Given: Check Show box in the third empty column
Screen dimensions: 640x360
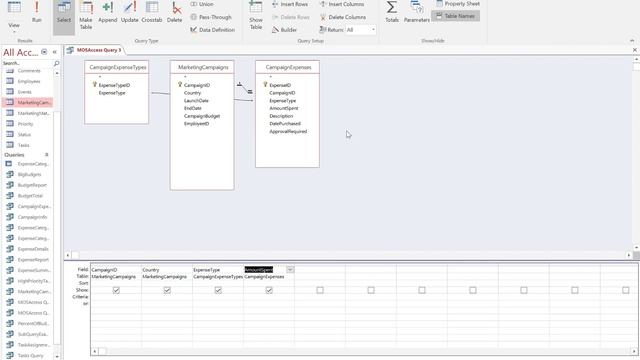Looking at the screenshot, I should coord(422,290).
